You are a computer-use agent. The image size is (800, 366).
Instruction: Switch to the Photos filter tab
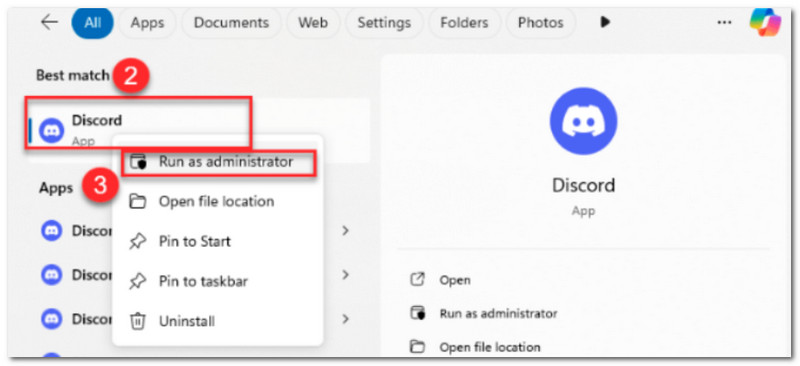(x=540, y=23)
